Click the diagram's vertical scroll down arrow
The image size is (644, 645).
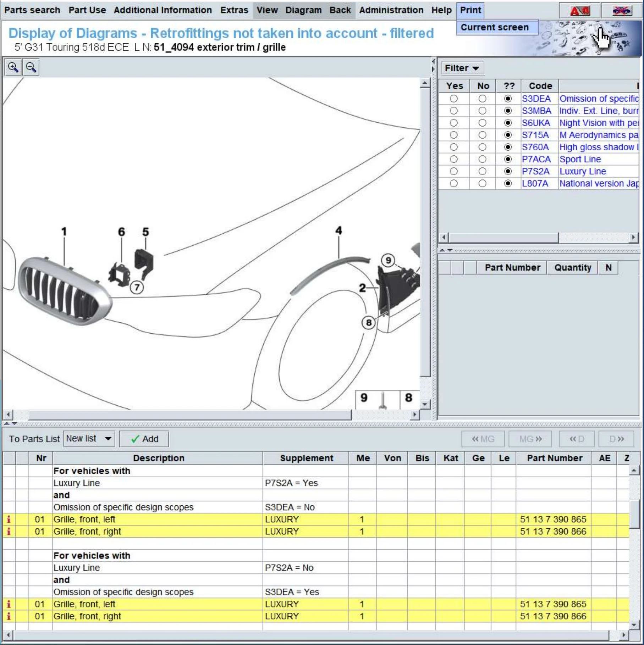(x=425, y=404)
